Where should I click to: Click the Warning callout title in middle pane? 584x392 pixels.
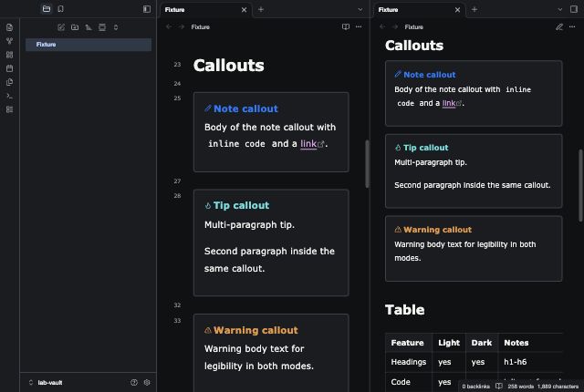[x=255, y=330]
